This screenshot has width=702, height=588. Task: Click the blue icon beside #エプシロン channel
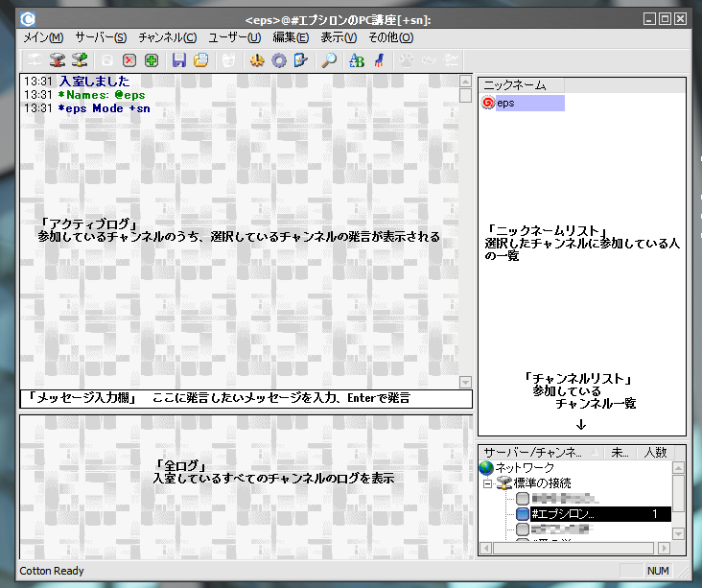[523, 515]
